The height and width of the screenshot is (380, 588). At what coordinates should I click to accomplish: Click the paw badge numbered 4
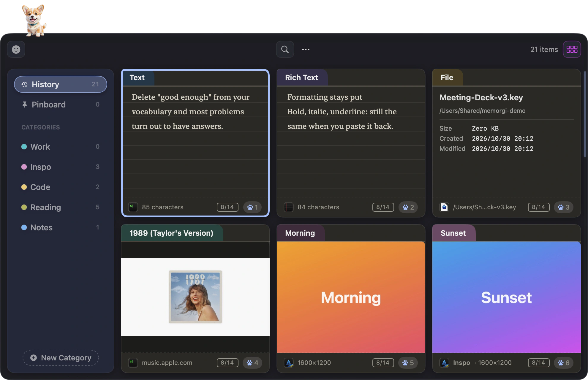coord(253,363)
